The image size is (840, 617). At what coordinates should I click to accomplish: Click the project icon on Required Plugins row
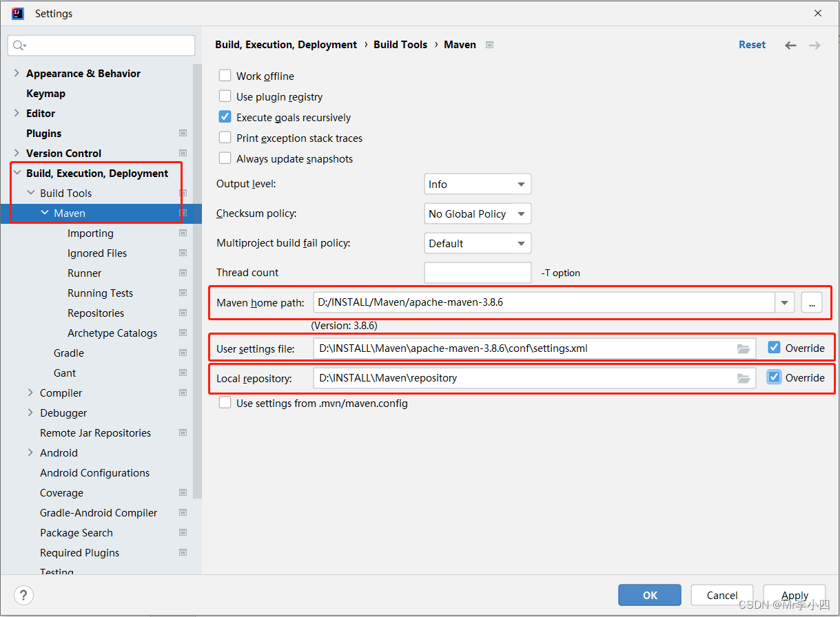tap(183, 552)
